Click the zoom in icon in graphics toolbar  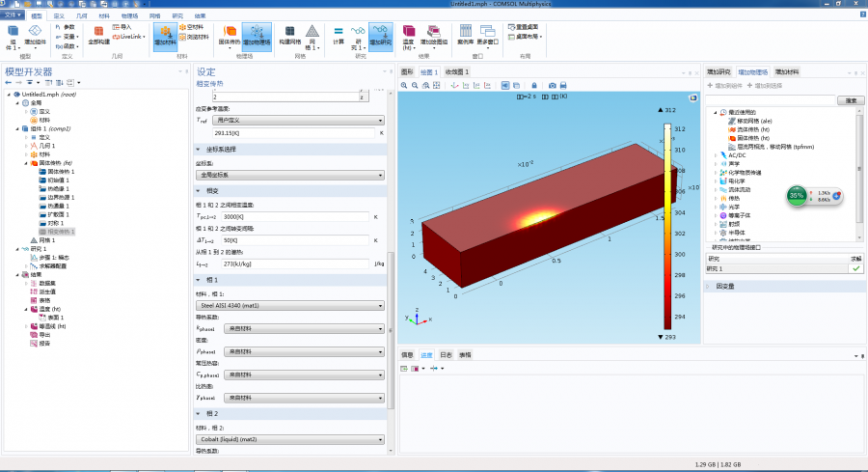coord(404,85)
